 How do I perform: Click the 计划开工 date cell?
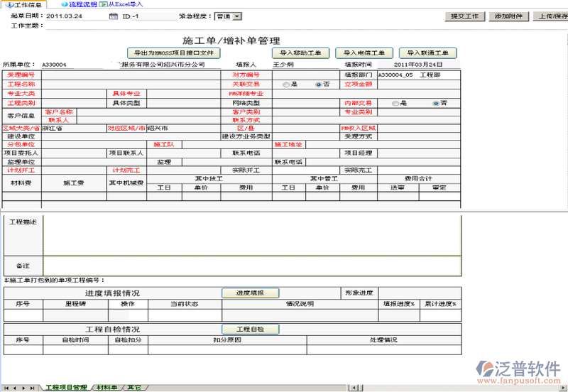75,170
